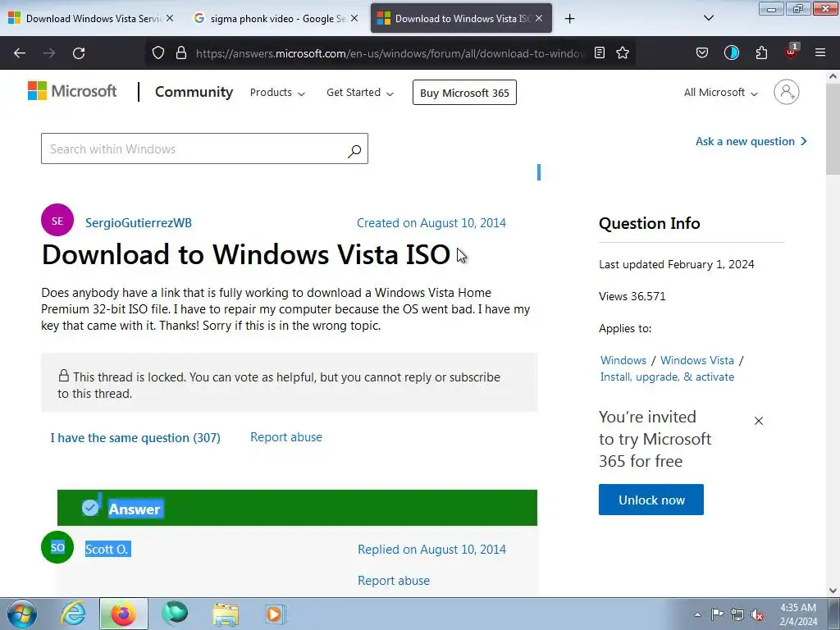This screenshot has height=630, width=840.
Task: Open the Community home link
Action: pos(194,92)
